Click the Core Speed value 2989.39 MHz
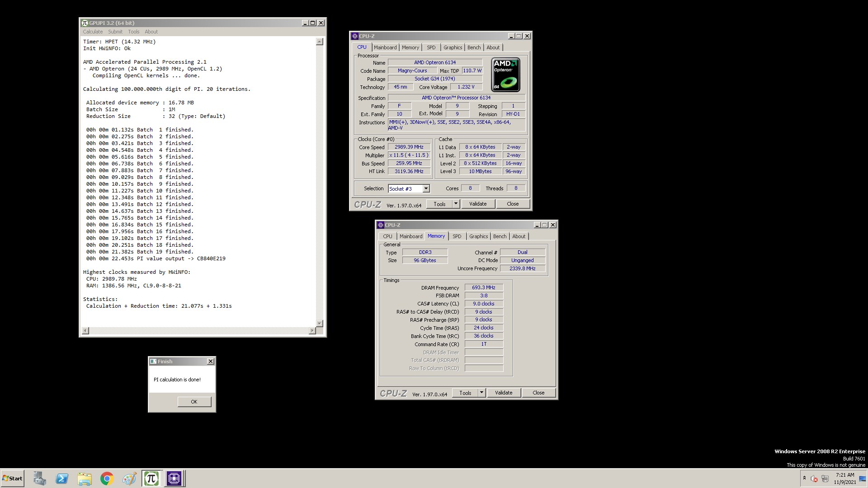 click(x=409, y=147)
